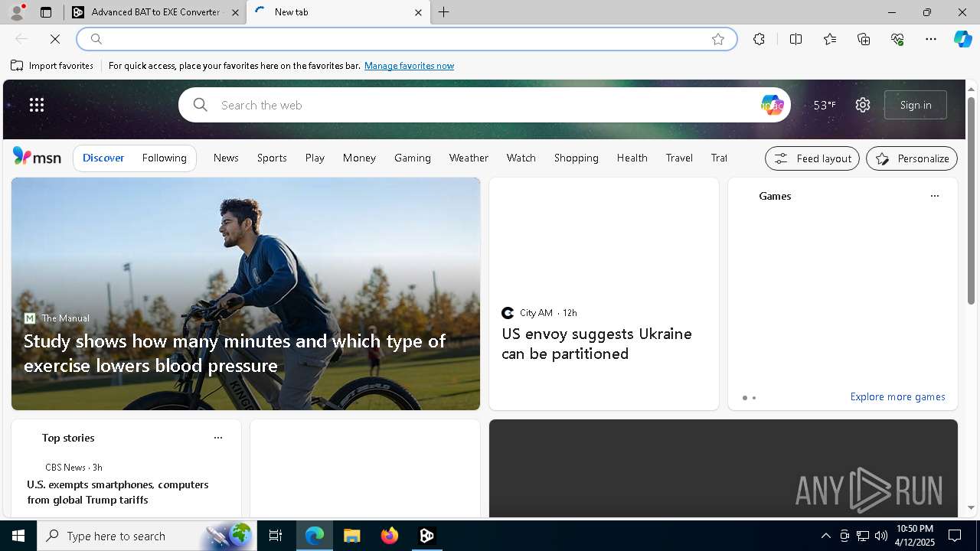The image size is (980, 551).
Task: Open Top stories more options
Action: point(218,438)
